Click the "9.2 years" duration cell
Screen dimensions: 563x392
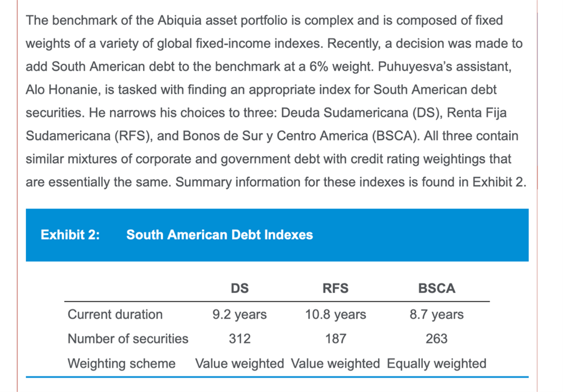point(239,314)
